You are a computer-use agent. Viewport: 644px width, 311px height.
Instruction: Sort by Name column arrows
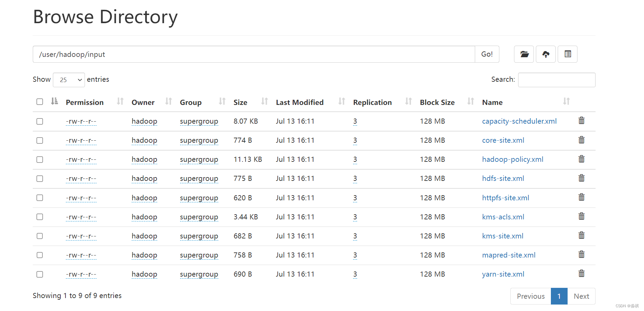[566, 102]
